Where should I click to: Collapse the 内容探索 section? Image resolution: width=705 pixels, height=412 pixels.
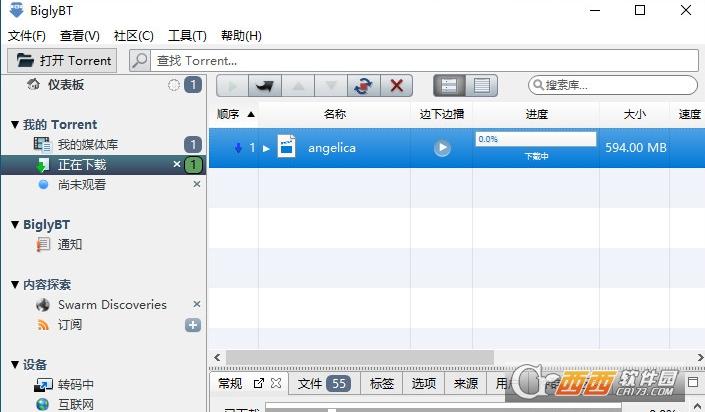15,284
